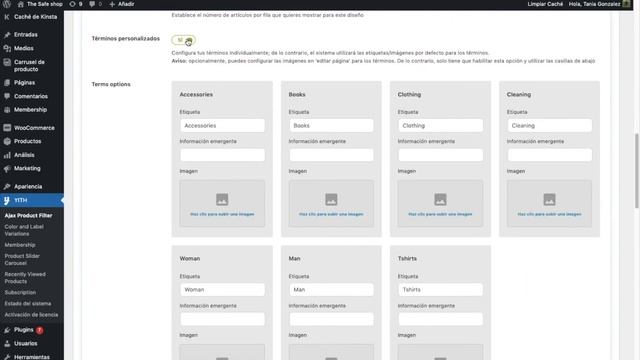Image resolution: width=640 pixels, height=360 pixels.
Task: Click the Herramientas wrench icon
Action: point(7,357)
